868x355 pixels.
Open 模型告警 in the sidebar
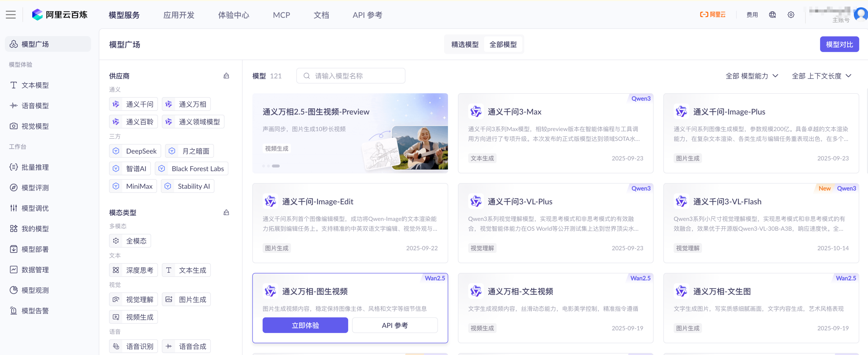tap(35, 311)
